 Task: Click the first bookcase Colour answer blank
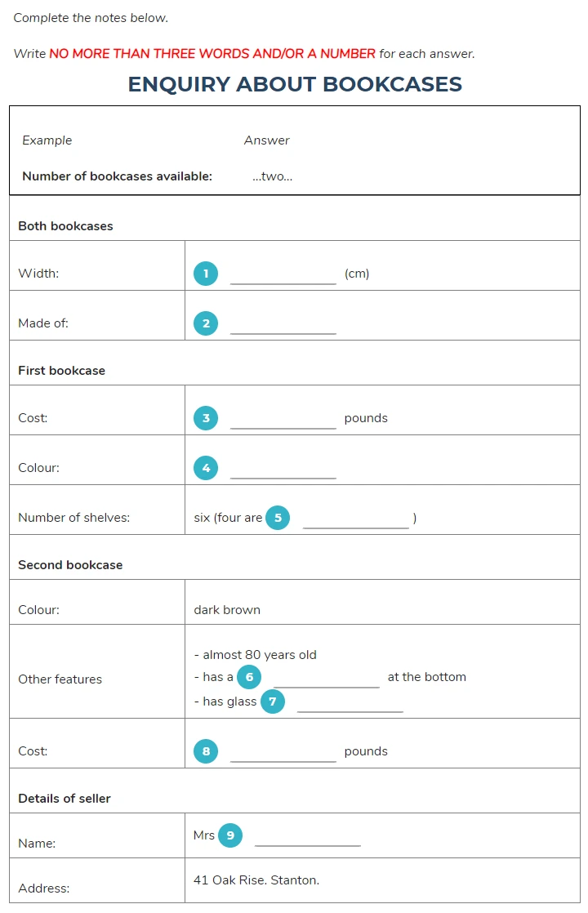(283, 470)
